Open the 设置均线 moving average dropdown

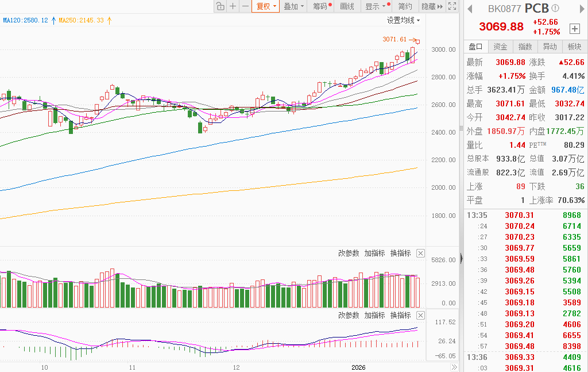[403, 20]
